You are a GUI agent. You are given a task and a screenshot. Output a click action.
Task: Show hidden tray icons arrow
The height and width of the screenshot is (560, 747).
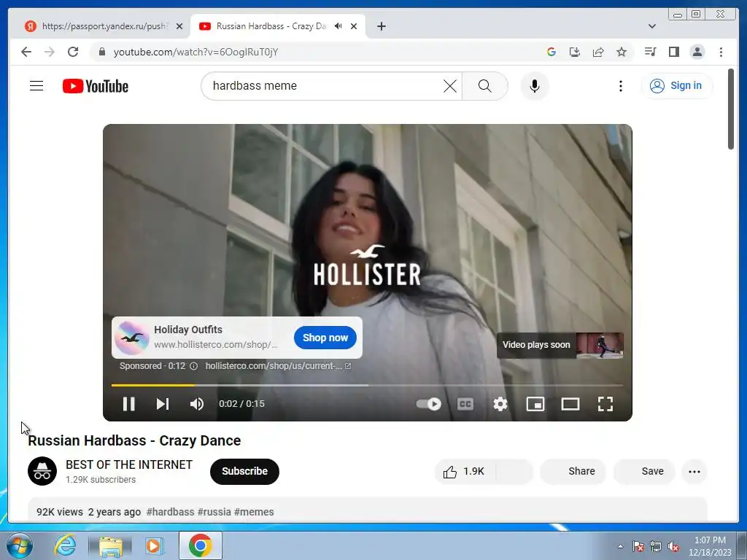(x=620, y=546)
